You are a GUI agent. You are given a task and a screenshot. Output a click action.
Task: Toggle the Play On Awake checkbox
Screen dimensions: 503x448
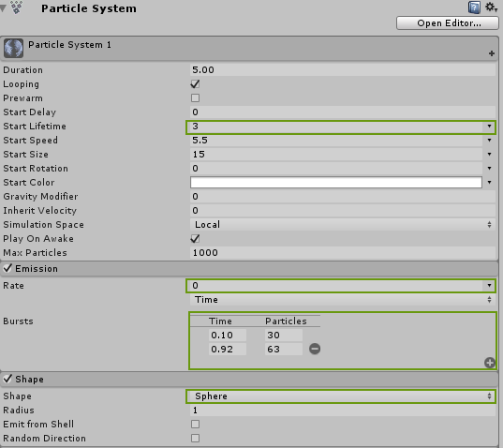[195, 238]
